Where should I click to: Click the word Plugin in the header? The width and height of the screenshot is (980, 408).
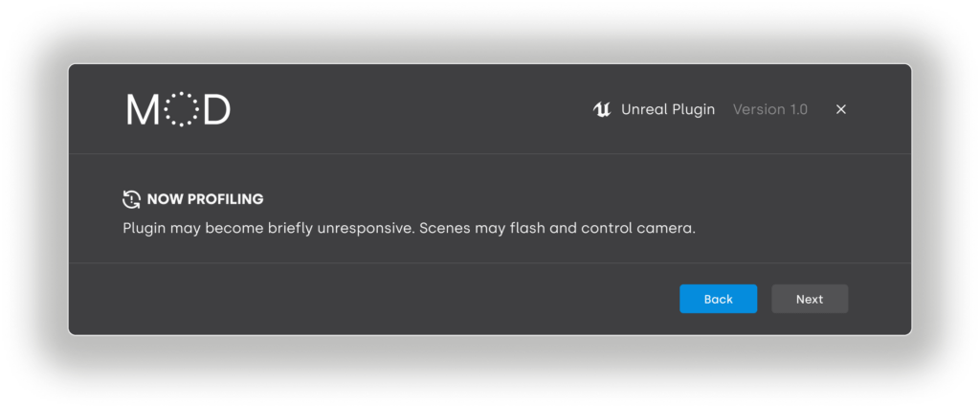pyautogui.click(x=692, y=109)
